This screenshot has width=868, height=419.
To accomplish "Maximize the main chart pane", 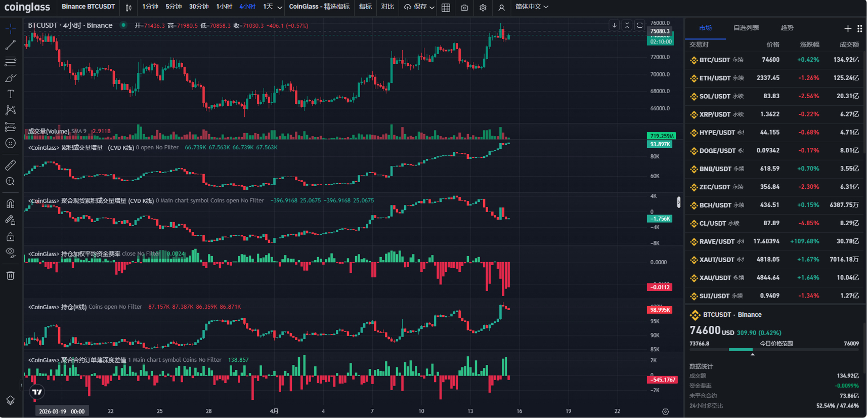I will coord(640,25).
